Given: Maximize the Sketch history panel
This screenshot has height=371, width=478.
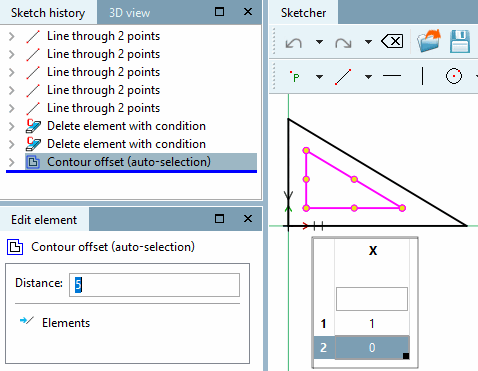Looking at the screenshot, I should pyautogui.click(x=219, y=12).
